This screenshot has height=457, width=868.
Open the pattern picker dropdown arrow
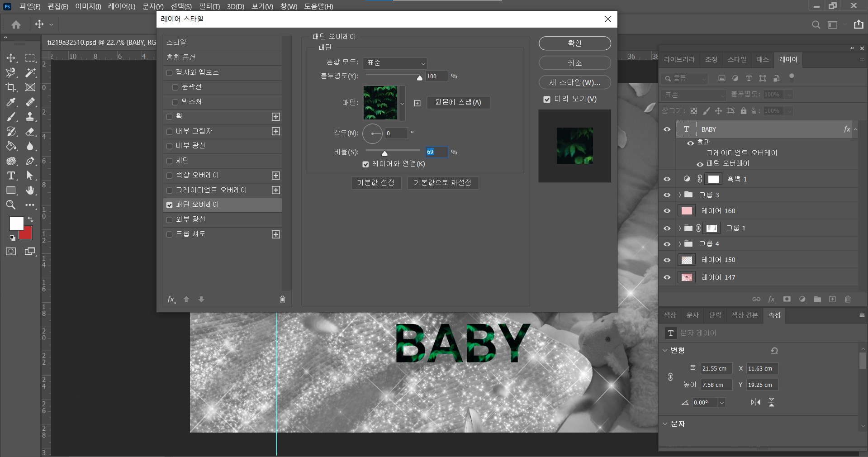click(x=402, y=104)
